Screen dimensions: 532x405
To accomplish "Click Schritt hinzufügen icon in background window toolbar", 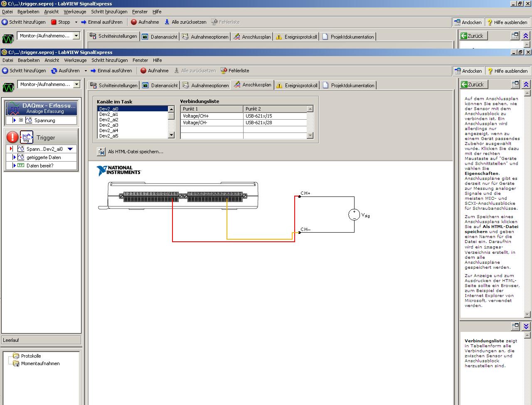I will (x=5, y=22).
